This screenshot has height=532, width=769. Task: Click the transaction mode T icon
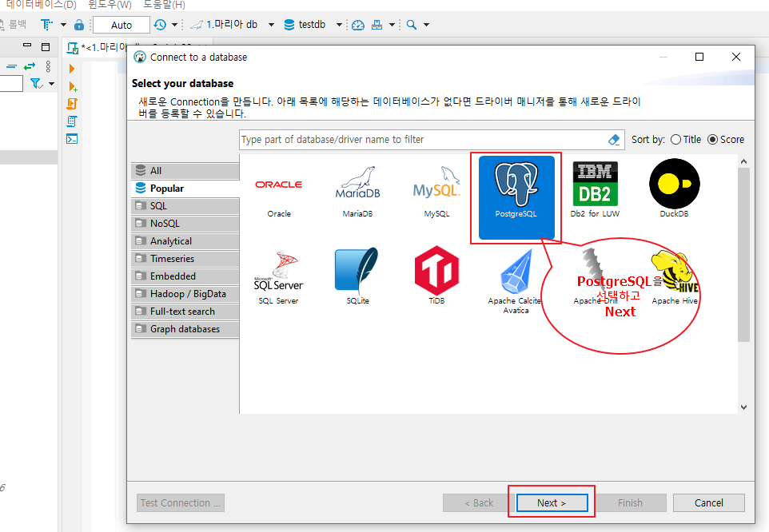(46, 25)
